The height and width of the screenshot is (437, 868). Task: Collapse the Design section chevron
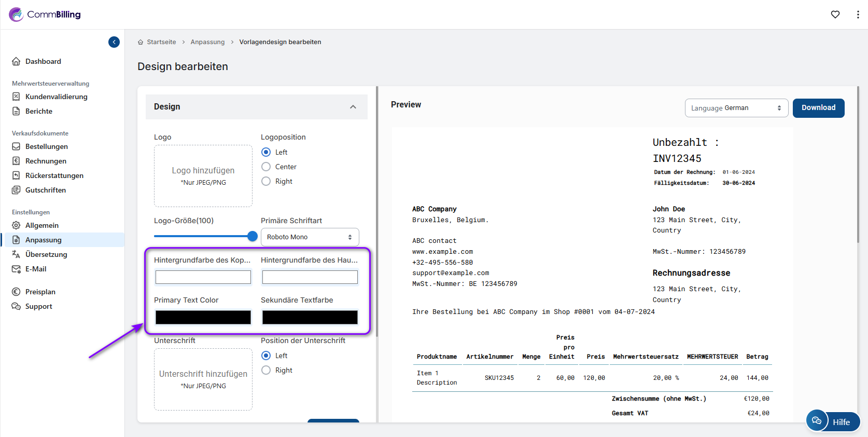353,107
